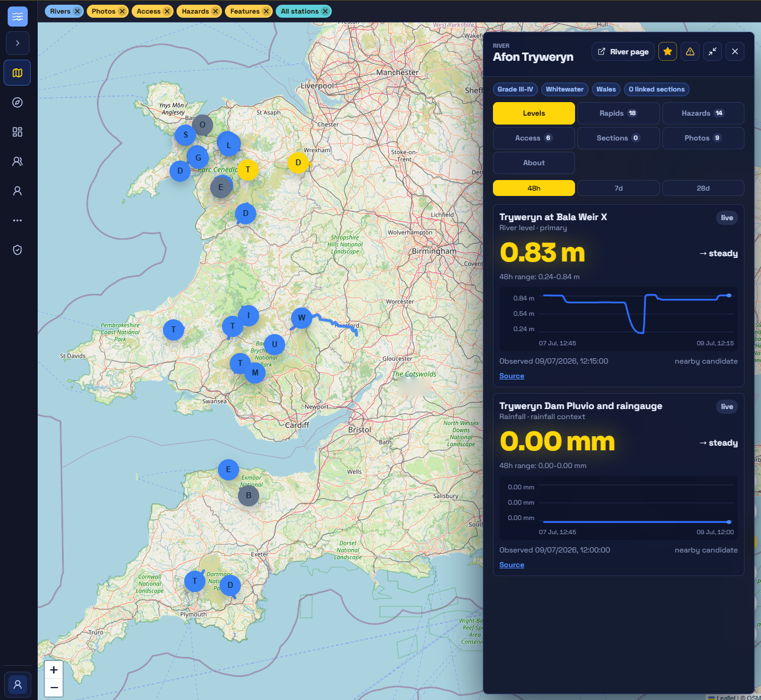
Task: Switch to the Sections tab
Action: point(619,138)
